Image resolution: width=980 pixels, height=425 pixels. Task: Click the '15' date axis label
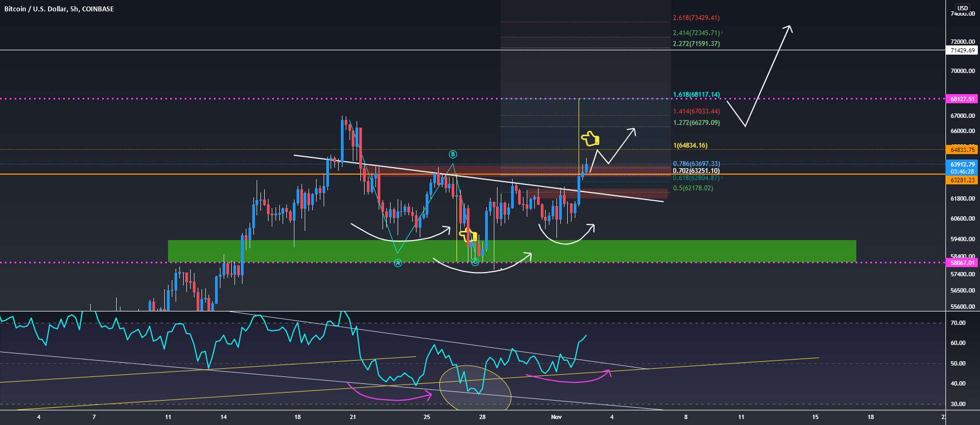815,417
